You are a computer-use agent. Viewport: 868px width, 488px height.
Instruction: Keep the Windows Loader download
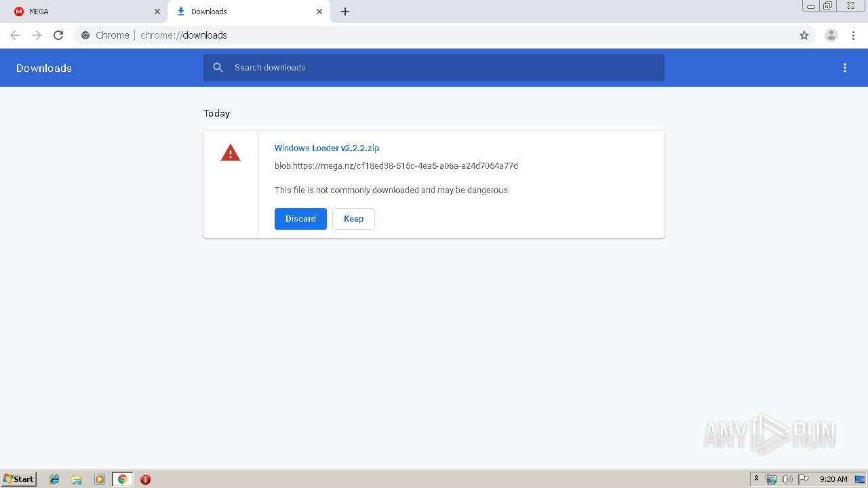(353, 219)
